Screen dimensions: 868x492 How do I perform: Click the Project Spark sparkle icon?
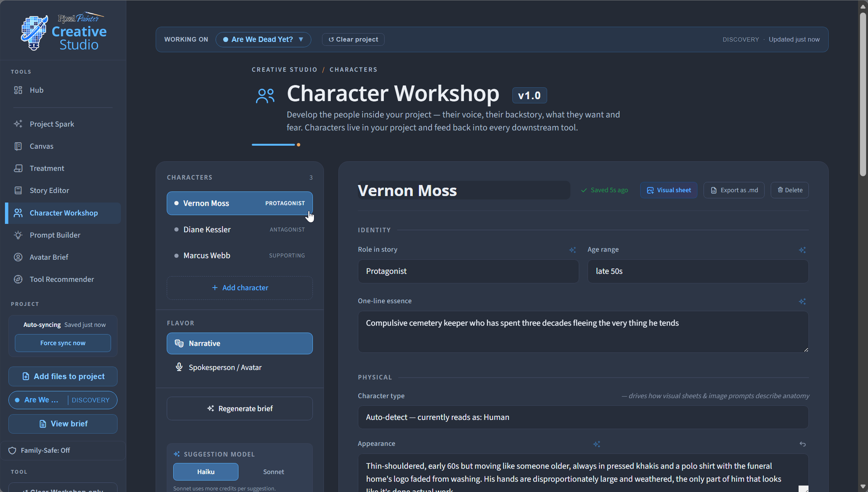coord(18,124)
